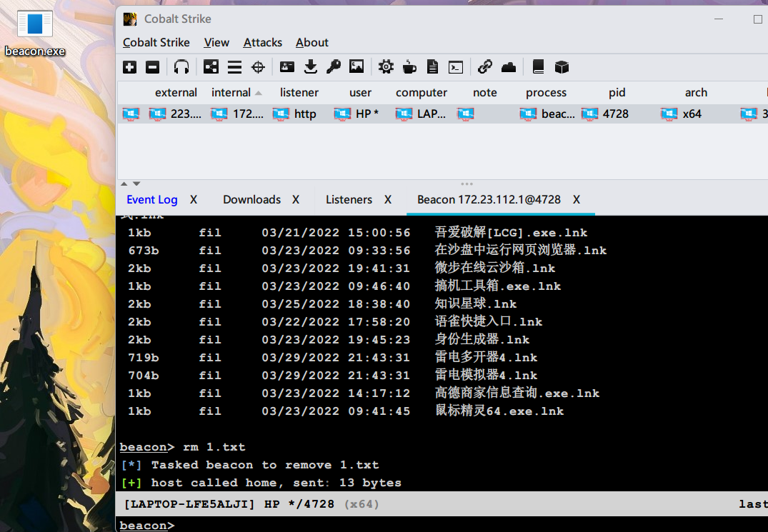Open credentials ID card icon
Viewport: 768px width, 532px height.
click(287, 67)
